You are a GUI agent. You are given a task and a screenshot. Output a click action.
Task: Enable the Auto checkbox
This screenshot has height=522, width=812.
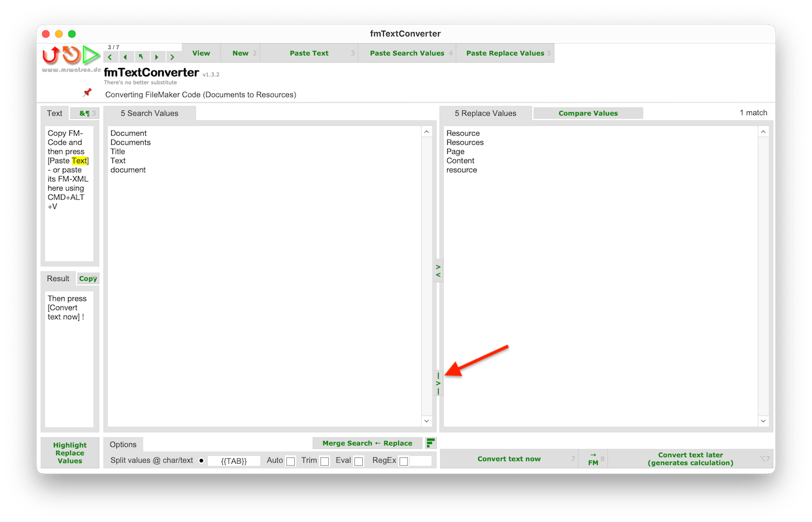point(290,461)
